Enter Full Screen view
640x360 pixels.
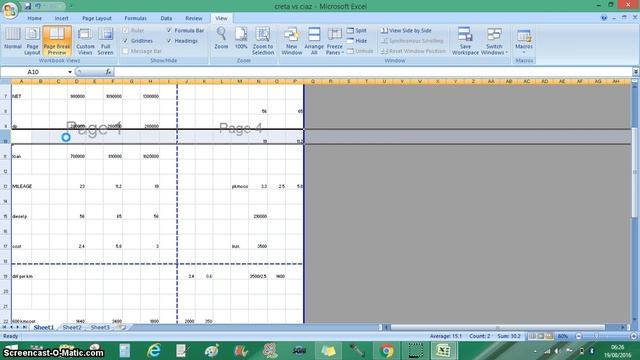(x=105, y=41)
